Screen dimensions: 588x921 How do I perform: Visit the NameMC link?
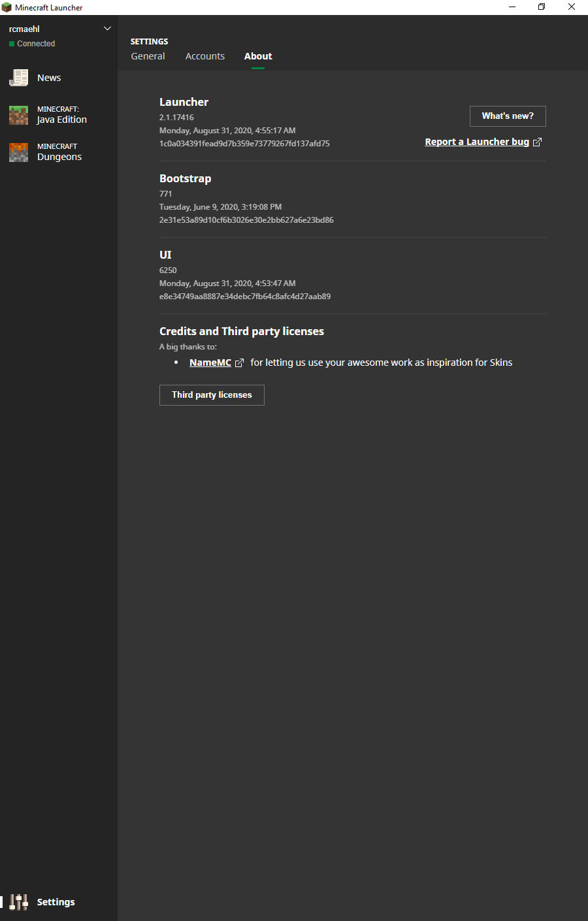point(210,363)
